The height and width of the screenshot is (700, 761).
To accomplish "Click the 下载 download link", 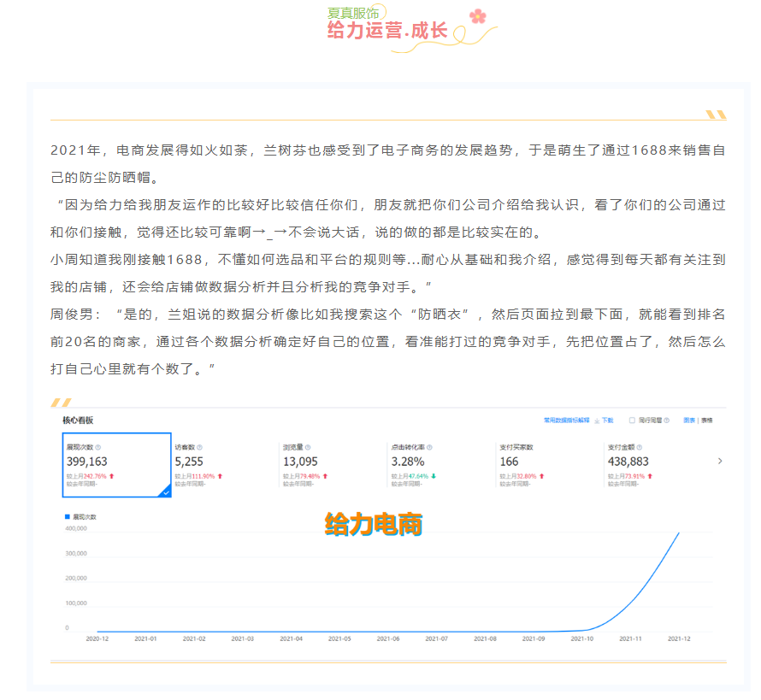I will [x=607, y=421].
